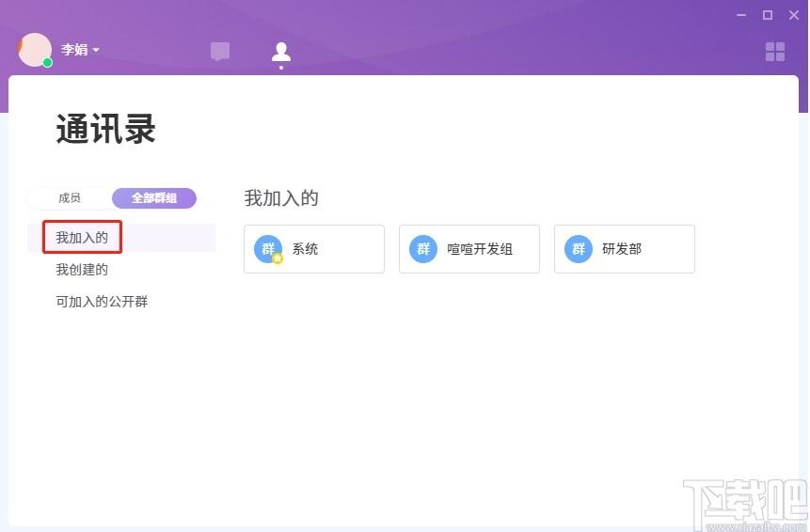Open the chat messages icon

[x=220, y=51]
